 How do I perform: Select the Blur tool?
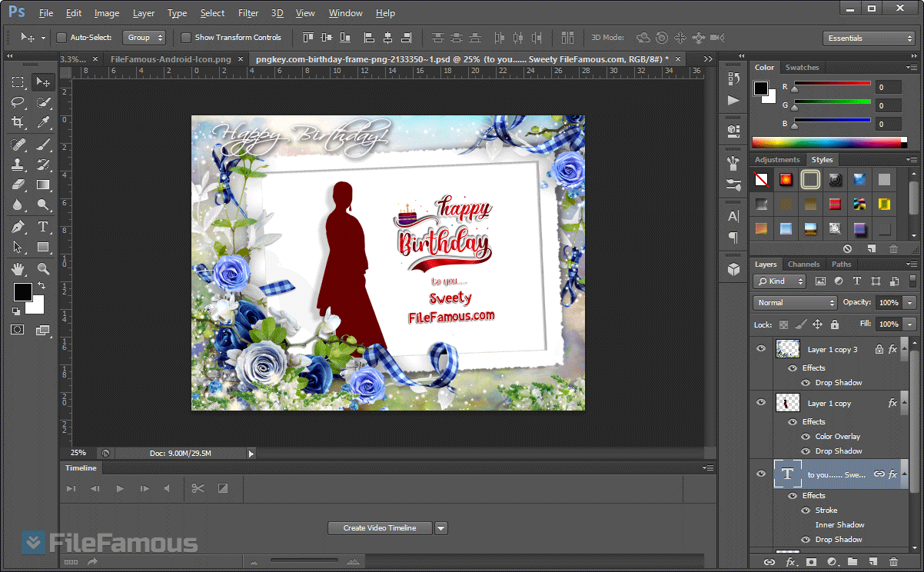18,205
